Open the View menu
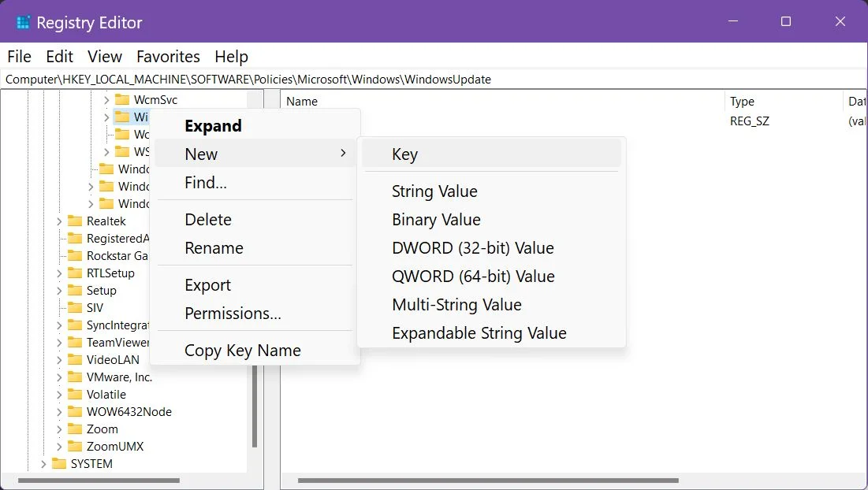The image size is (868, 490). 105,57
